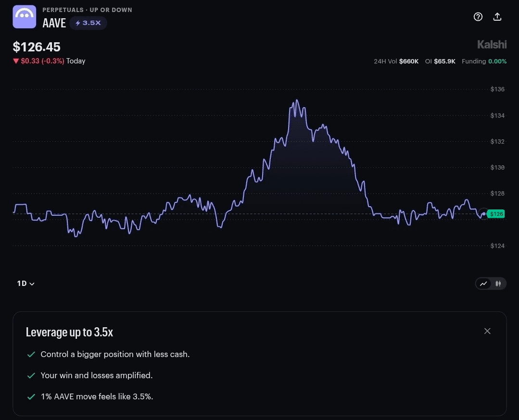
Task: Click the $124 axis label
Action: 497,246
